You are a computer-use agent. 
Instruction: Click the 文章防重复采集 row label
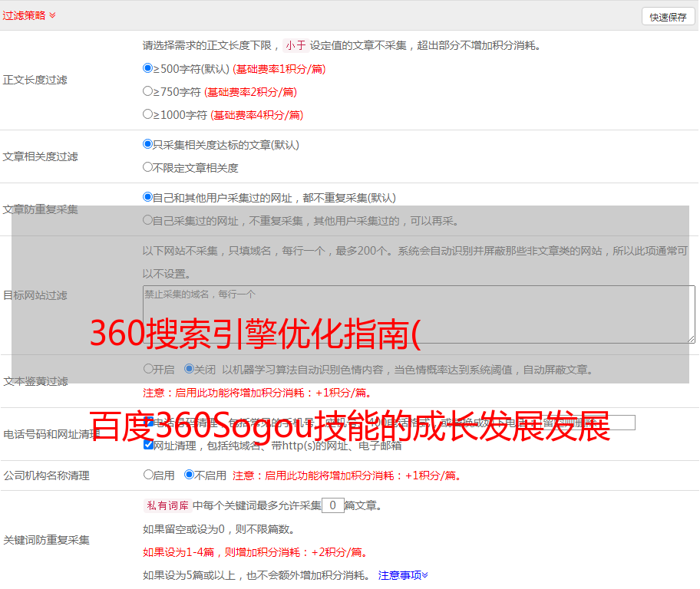tap(40, 209)
